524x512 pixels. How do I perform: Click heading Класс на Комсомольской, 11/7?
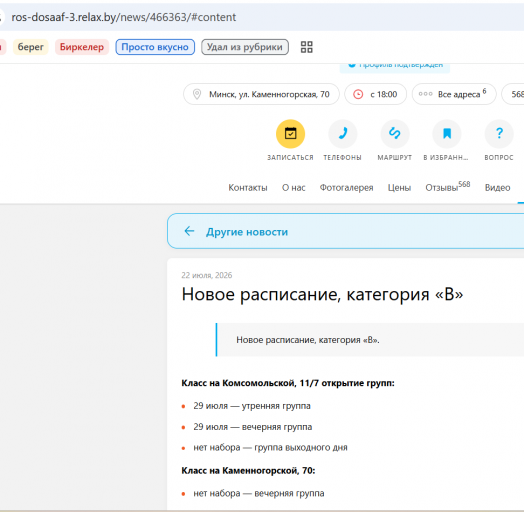(288, 383)
